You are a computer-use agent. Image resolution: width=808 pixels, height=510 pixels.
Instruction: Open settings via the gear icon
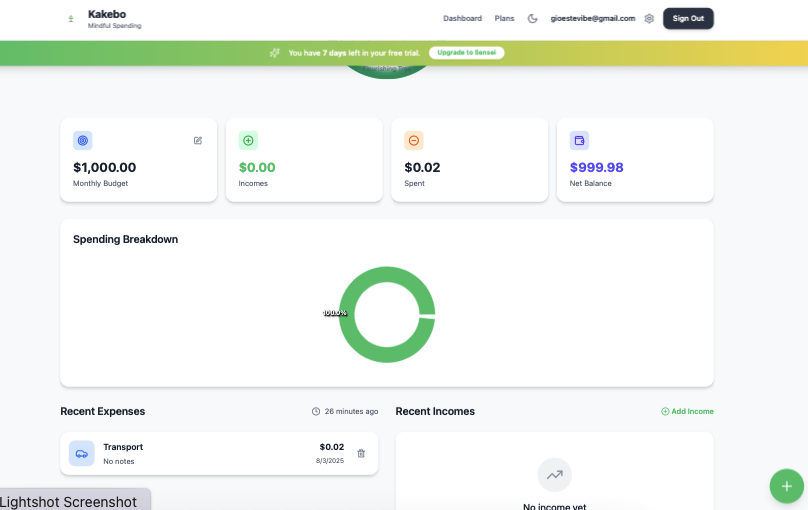(x=649, y=18)
